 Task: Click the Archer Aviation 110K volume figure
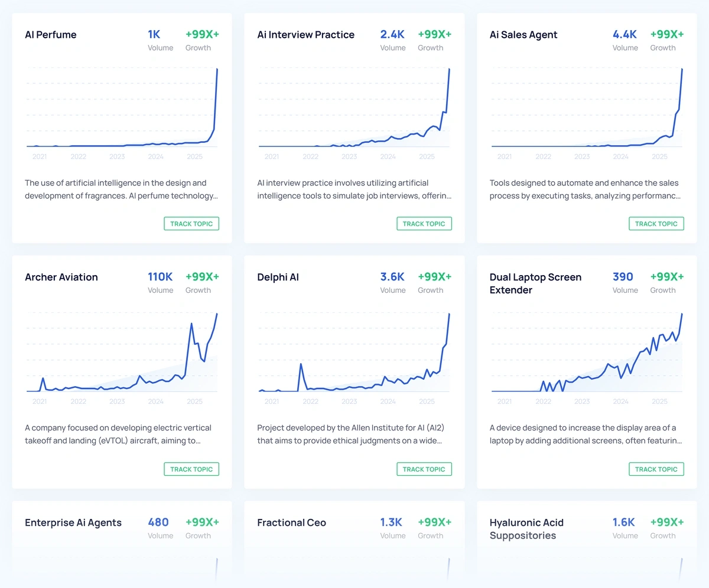point(160,277)
